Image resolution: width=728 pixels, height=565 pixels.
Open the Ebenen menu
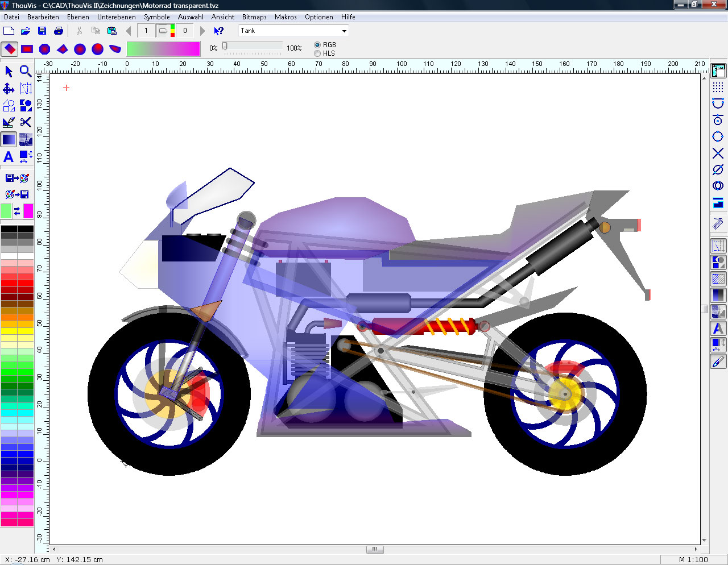pos(78,17)
